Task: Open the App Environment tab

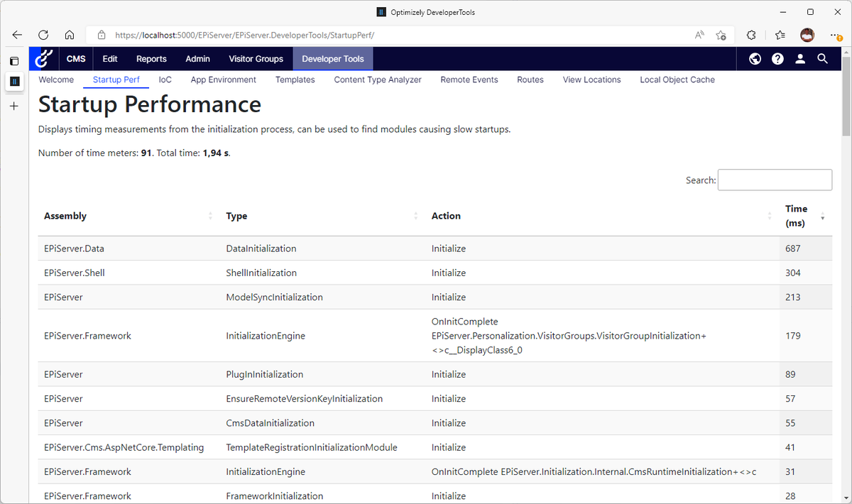Action: coord(224,80)
